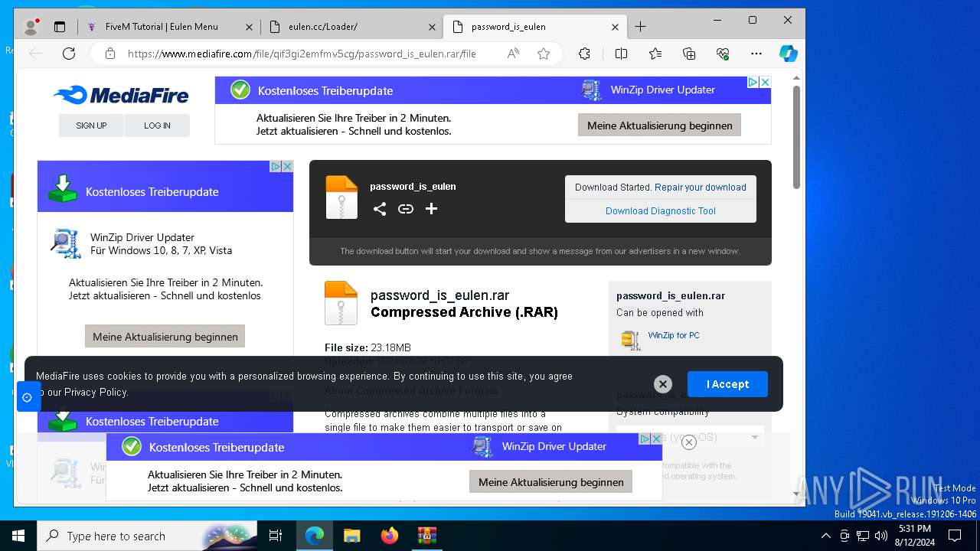View site information via the lock icon
This screenshot has height=551, width=980.
pos(110,54)
